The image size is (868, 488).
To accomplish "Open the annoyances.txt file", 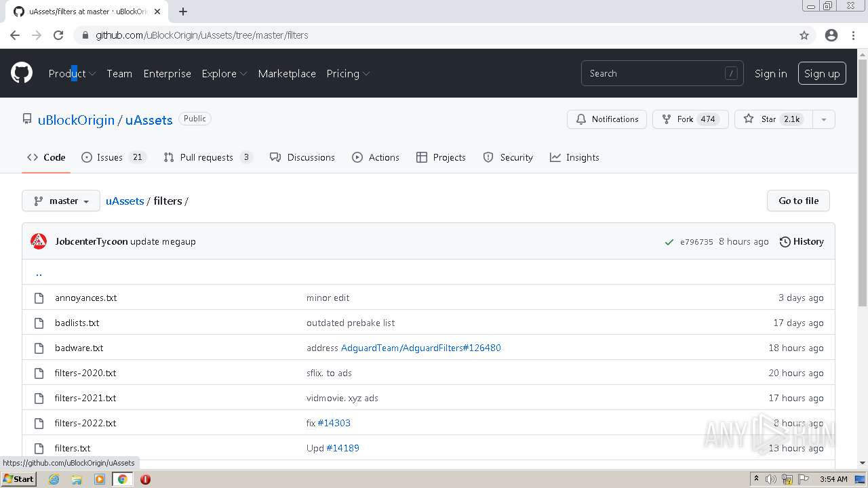I will coord(85,298).
